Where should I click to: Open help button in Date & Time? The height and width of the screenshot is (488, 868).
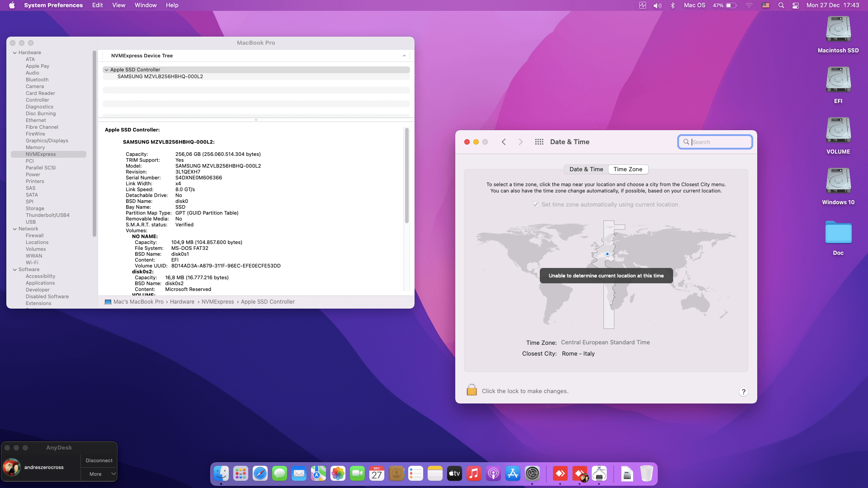[x=743, y=392]
